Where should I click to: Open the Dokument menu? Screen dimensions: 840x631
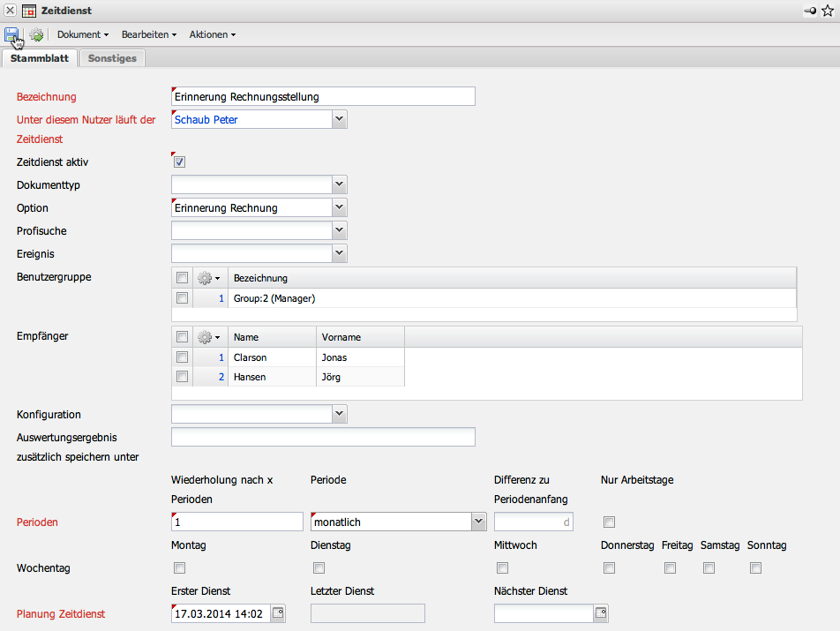coord(82,34)
